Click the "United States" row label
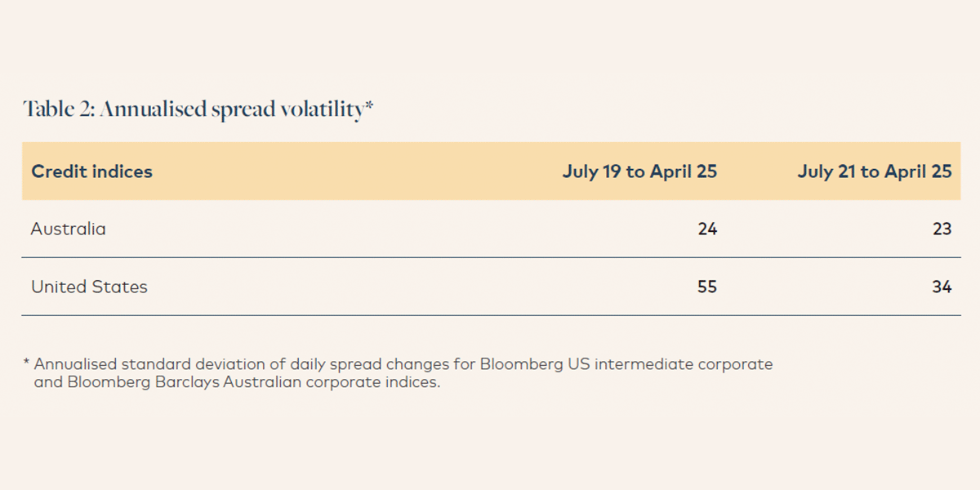 [89, 287]
